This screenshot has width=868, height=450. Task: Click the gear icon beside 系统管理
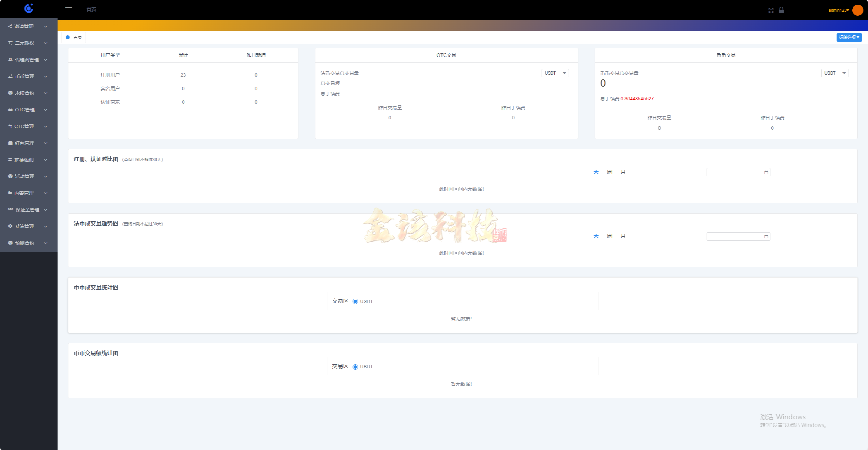click(10, 226)
